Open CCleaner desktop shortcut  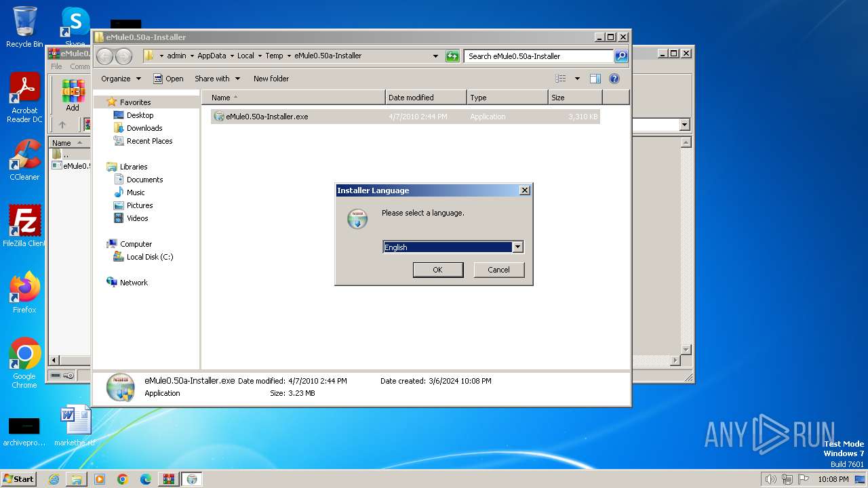(24, 160)
